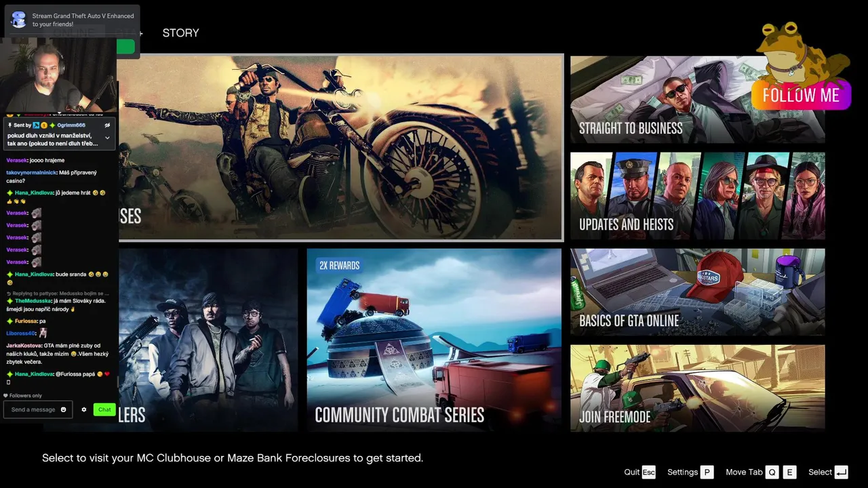Select the large biker featured banner
868x488 pixels.
tap(340, 148)
